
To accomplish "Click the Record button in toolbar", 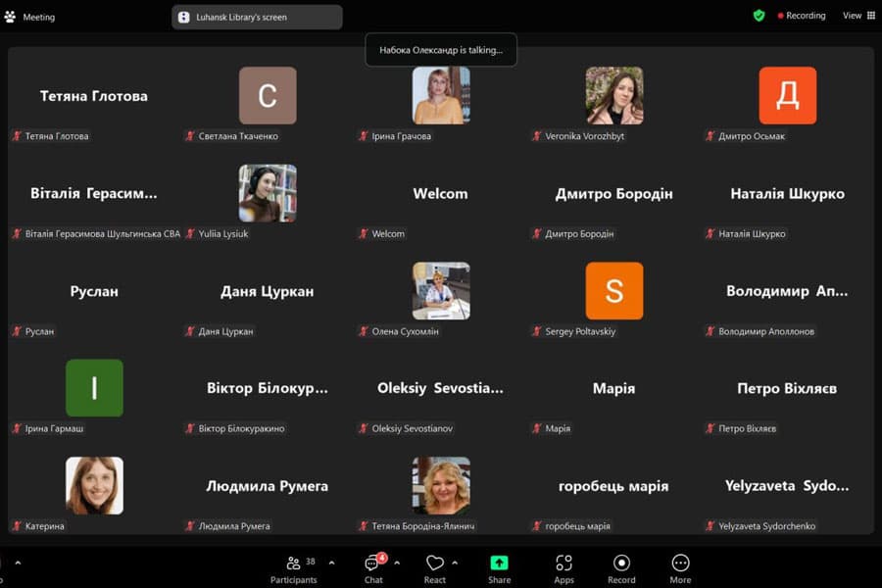I will (621, 567).
